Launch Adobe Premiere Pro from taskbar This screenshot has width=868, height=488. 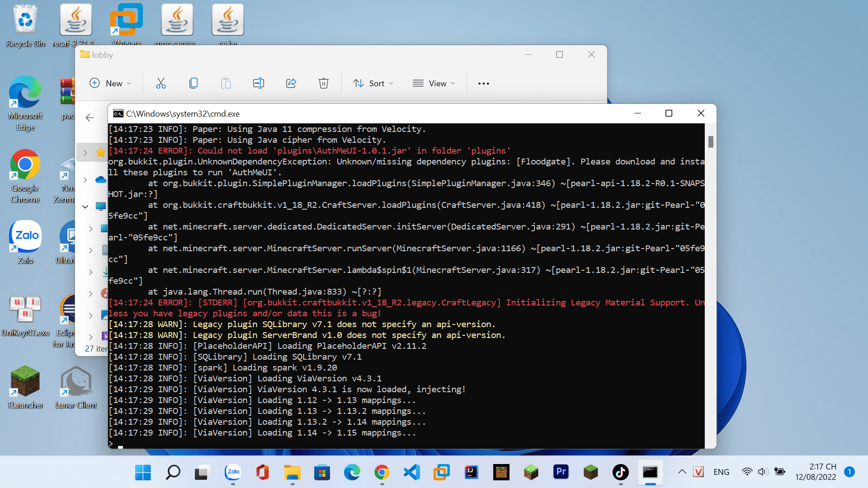click(561, 472)
